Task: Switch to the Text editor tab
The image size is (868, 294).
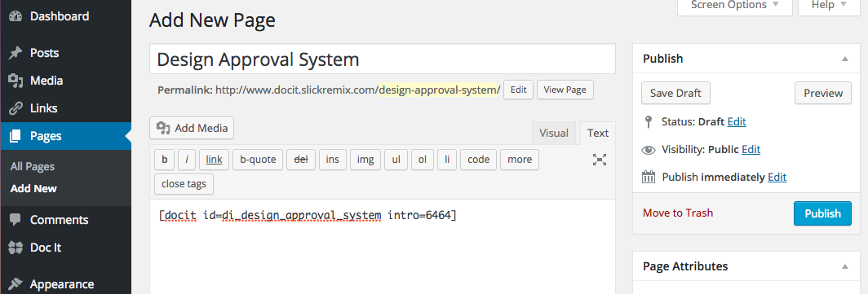Action: [x=598, y=134]
